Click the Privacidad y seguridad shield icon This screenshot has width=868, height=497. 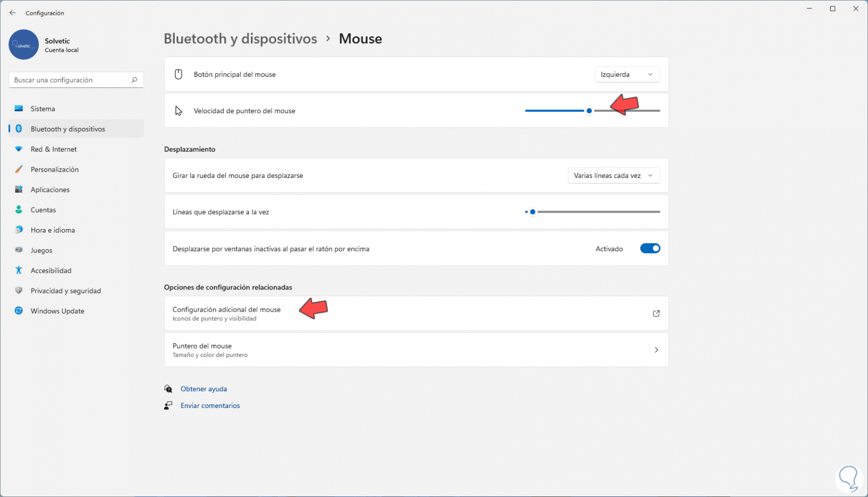point(19,291)
